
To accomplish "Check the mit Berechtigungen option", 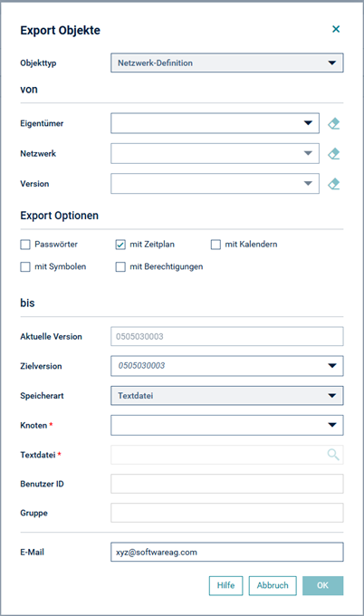I will click(120, 267).
